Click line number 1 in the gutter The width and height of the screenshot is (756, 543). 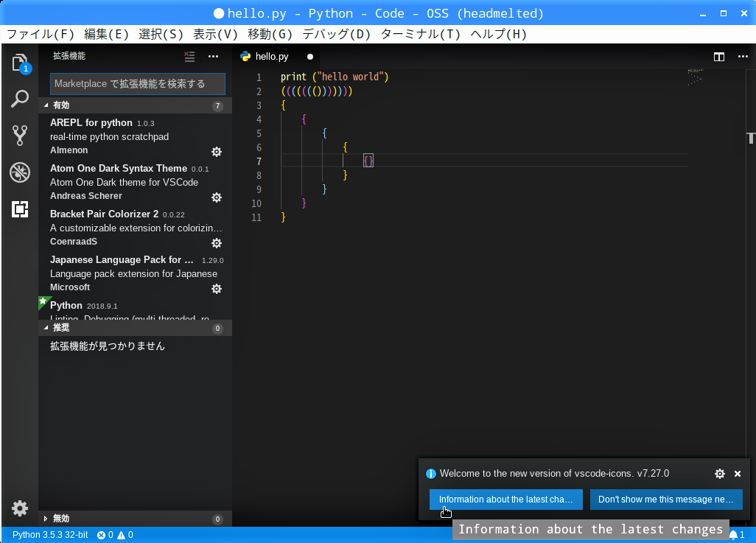point(259,77)
